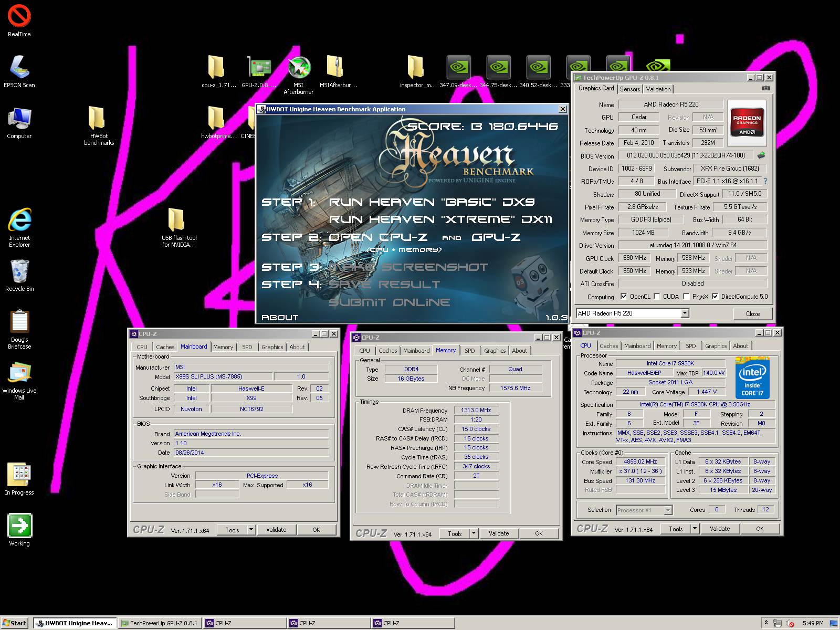Toggle the OpenCL checkbox in GPU-Z
Screen dimensions: 840x630
tap(624, 296)
